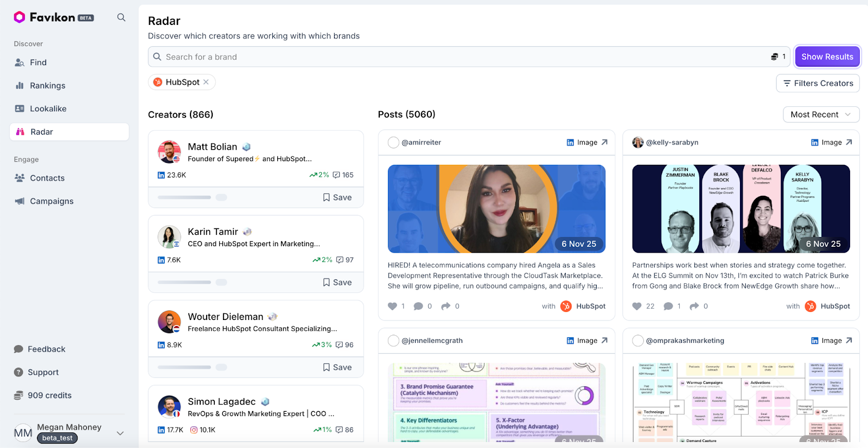Click the heart icon with 22 likes
This screenshot has width=868, height=448.
(637, 306)
